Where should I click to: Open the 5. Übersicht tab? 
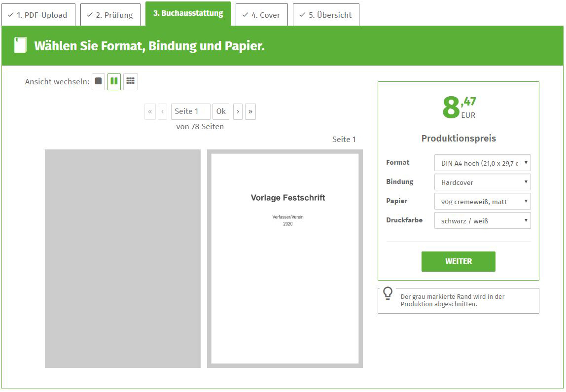pyautogui.click(x=325, y=15)
